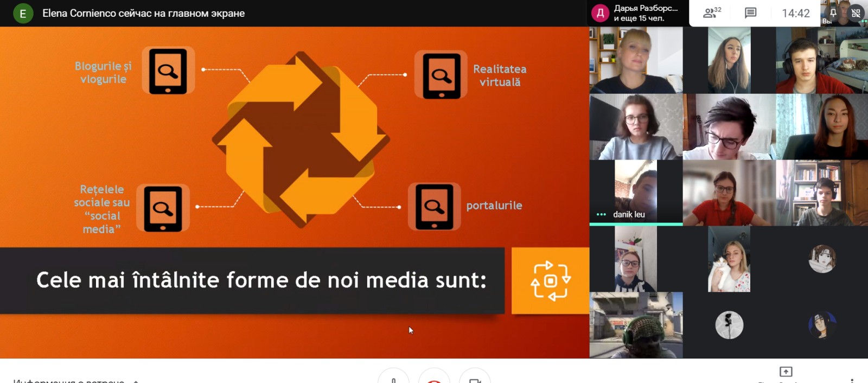This screenshot has width=868, height=383.
Task: Toggle the microphone on or off
Action: pos(393,377)
